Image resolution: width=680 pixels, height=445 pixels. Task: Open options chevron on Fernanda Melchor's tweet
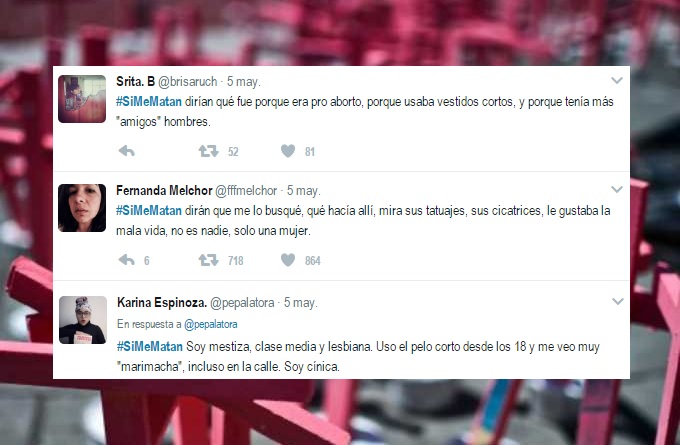617,189
